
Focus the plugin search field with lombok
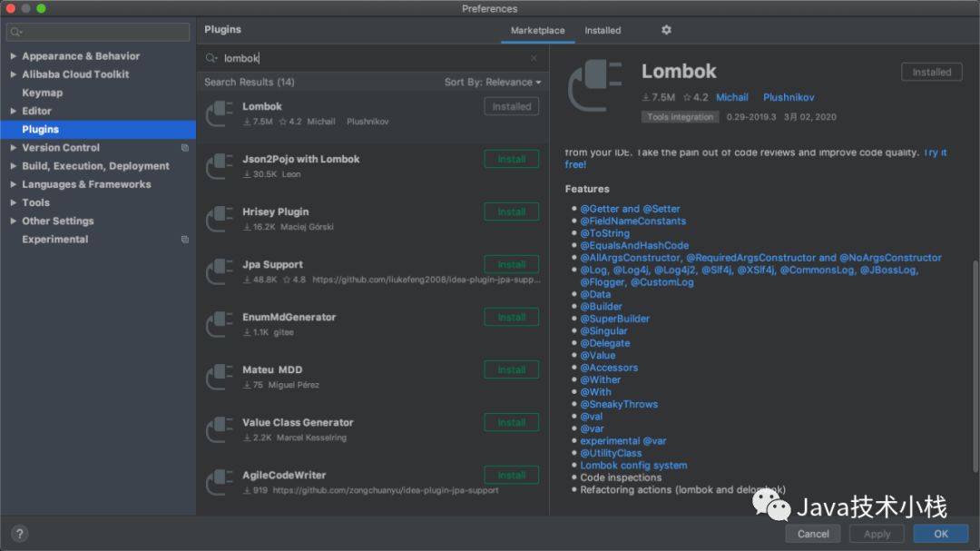373,58
